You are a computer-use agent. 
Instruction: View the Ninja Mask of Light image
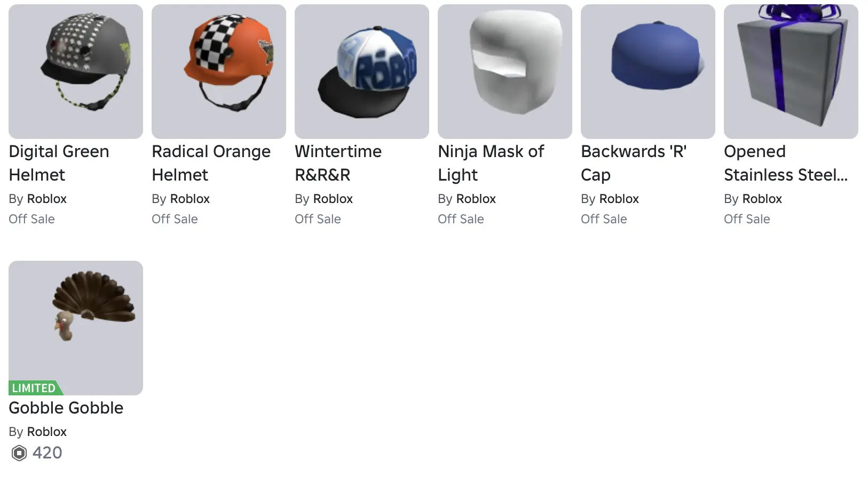[505, 72]
